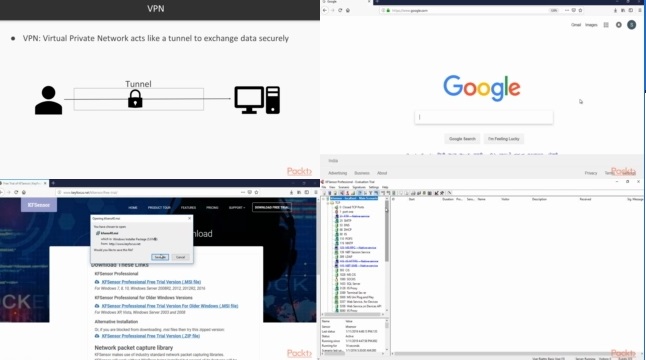This screenshot has height=360, width=646.
Task: Expand the SUPPORT dropdown on KFSensor site
Action: pyautogui.click(x=236, y=208)
